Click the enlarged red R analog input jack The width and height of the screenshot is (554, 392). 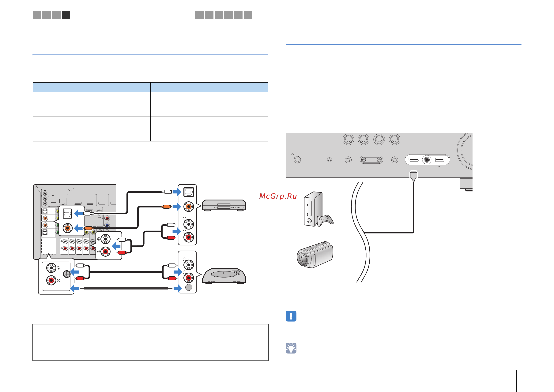tap(105, 252)
